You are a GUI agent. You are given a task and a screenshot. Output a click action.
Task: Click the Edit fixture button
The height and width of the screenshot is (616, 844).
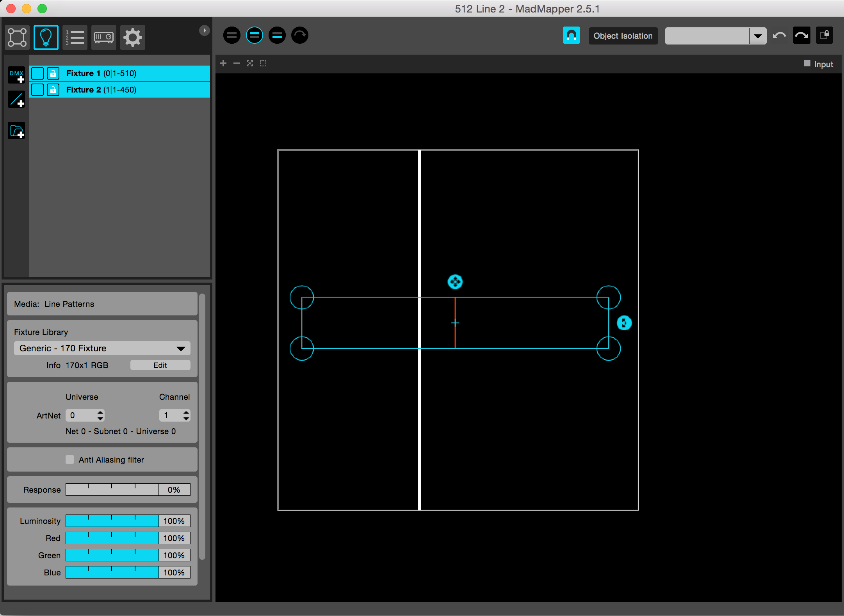coord(160,365)
